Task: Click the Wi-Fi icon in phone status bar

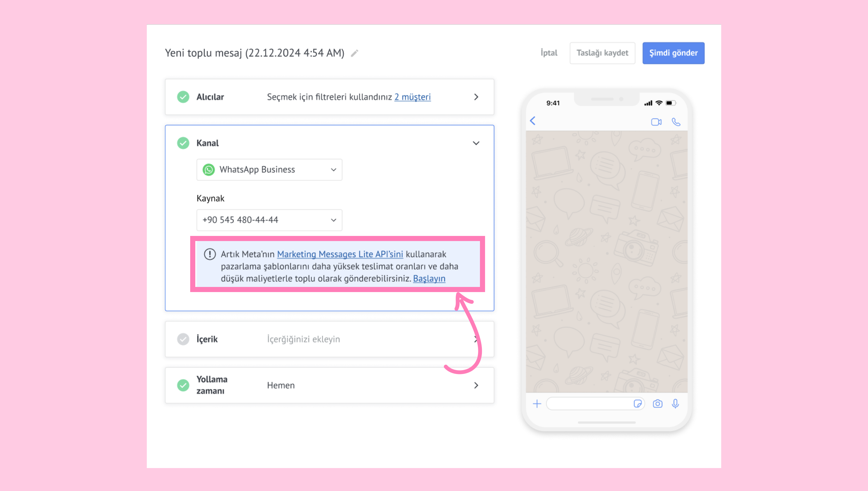Action: [659, 103]
